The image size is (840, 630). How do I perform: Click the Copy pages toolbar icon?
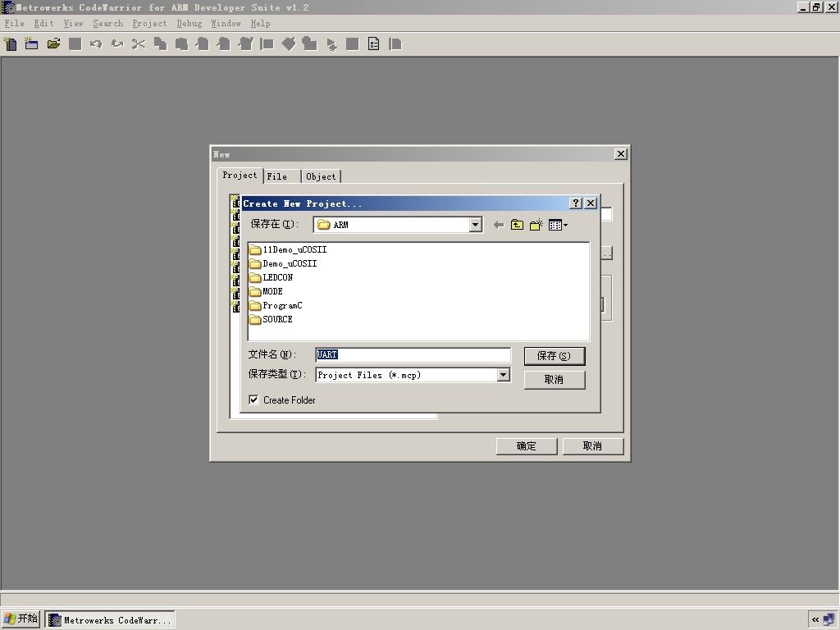(160, 44)
